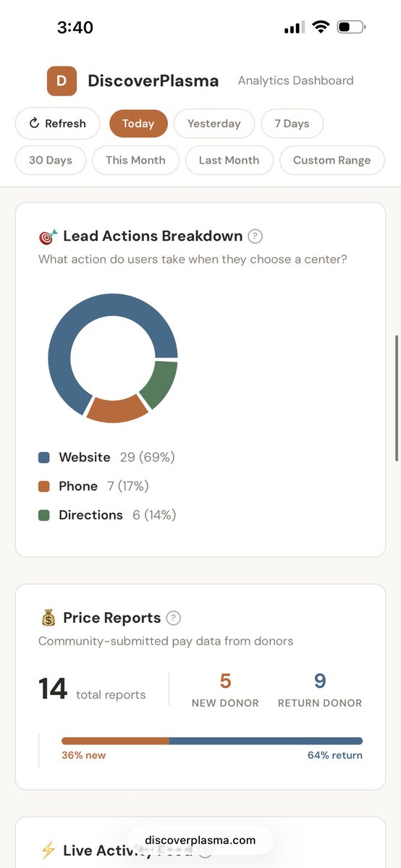The image size is (401, 868).
Task: Select the 30 Days filter
Action: [51, 161]
